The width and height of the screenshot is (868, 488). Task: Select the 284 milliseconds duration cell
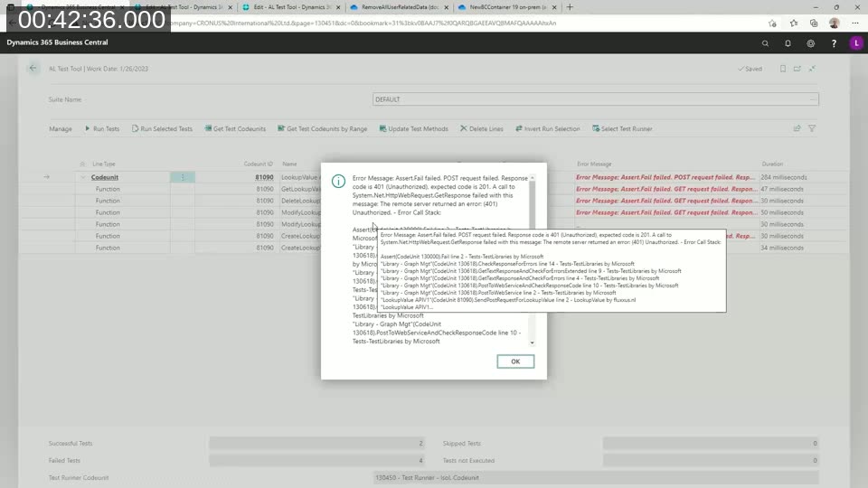[783, 178]
